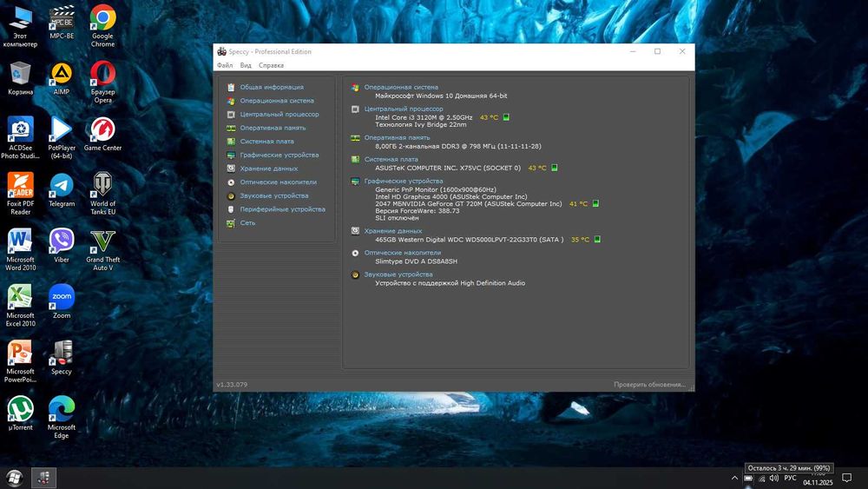Open Сеть network section
868x489 pixels.
coord(247,222)
